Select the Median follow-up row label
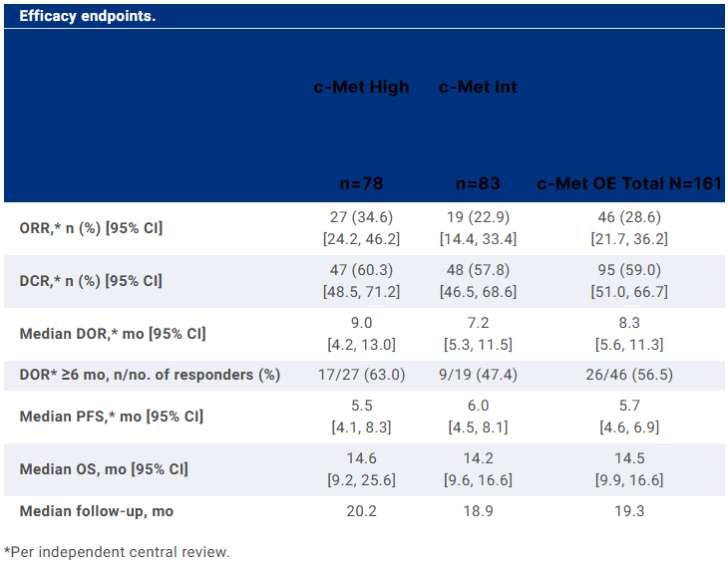 tap(97, 510)
